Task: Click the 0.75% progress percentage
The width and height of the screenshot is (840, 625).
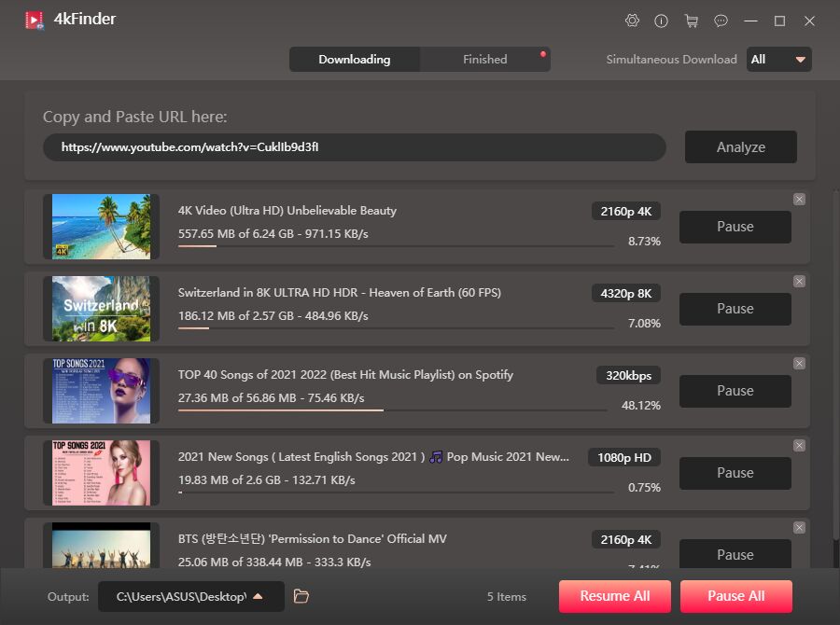Action: coord(644,487)
